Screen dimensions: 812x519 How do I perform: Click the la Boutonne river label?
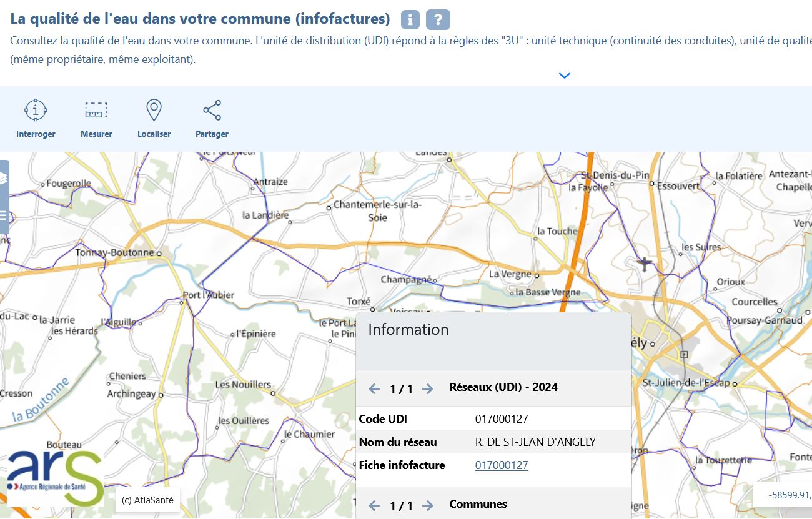point(41,398)
